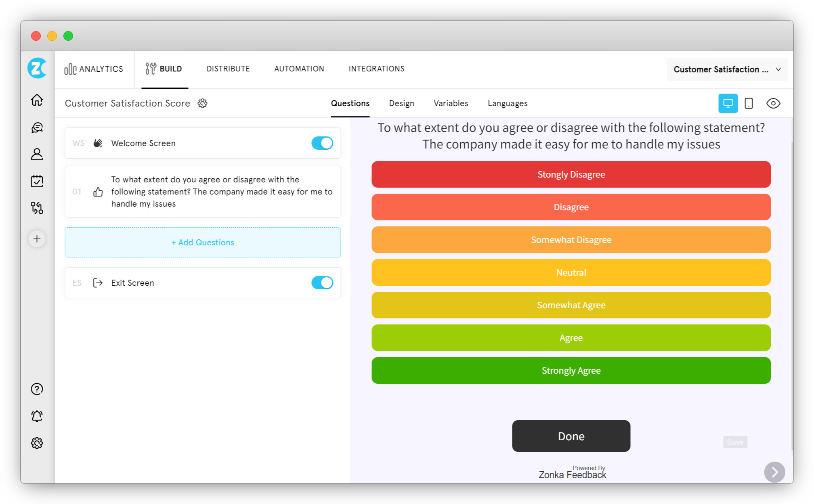Open the Customer Satisfaction survey dropdown
814x504 pixels.
726,69
